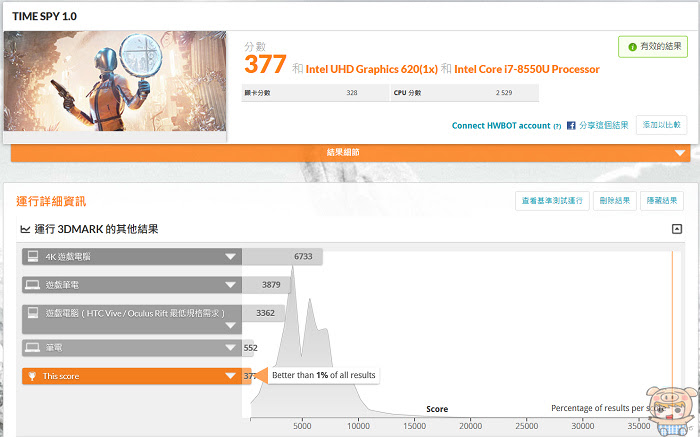Viewport: 700px width, 437px height.
Task: Click the TIME SPY 1.0 title
Action: [44, 17]
